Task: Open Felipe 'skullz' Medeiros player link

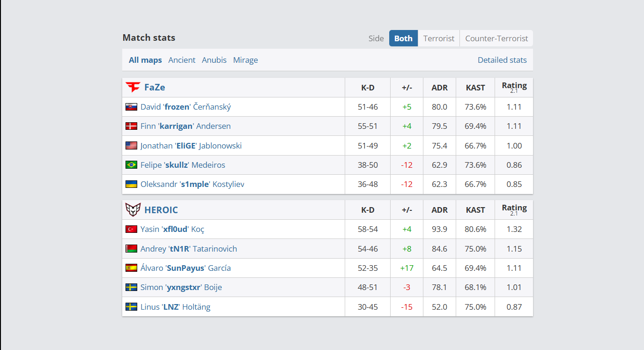Action: pyautogui.click(x=183, y=165)
